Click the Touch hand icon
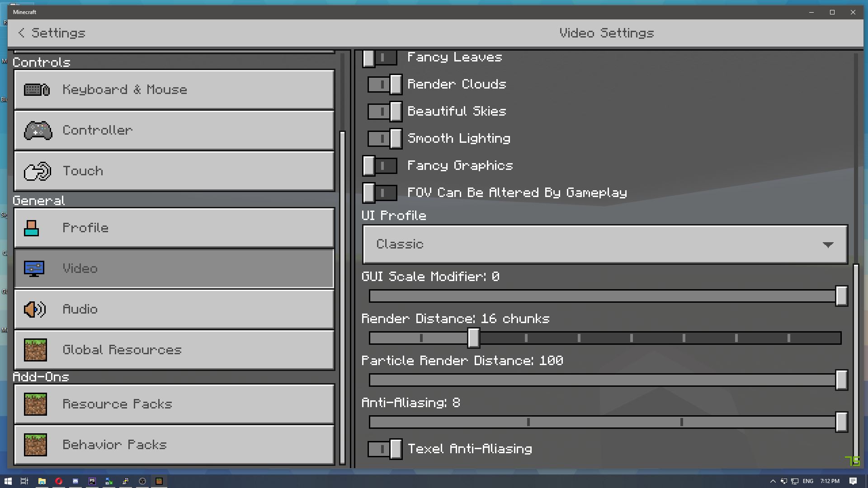 38,171
